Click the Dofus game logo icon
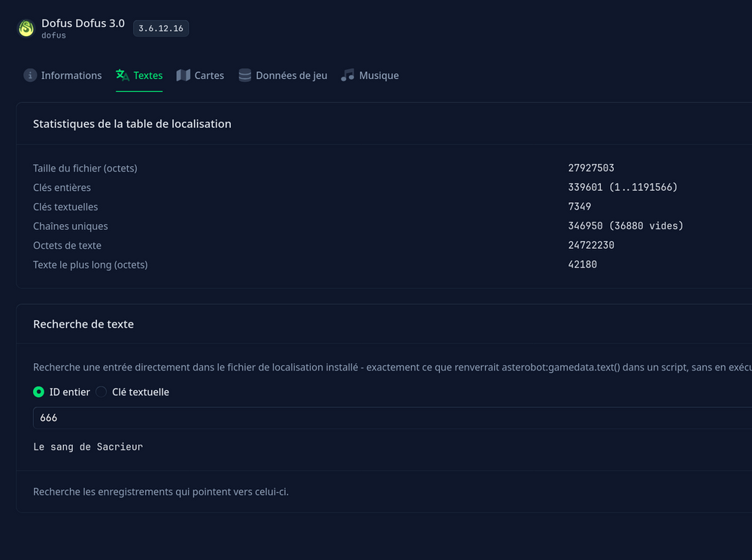 [26, 29]
